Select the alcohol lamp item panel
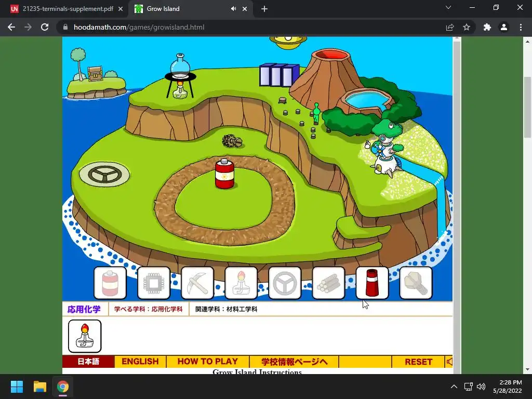Viewport: 532px width, 399px height. (x=241, y=283)
